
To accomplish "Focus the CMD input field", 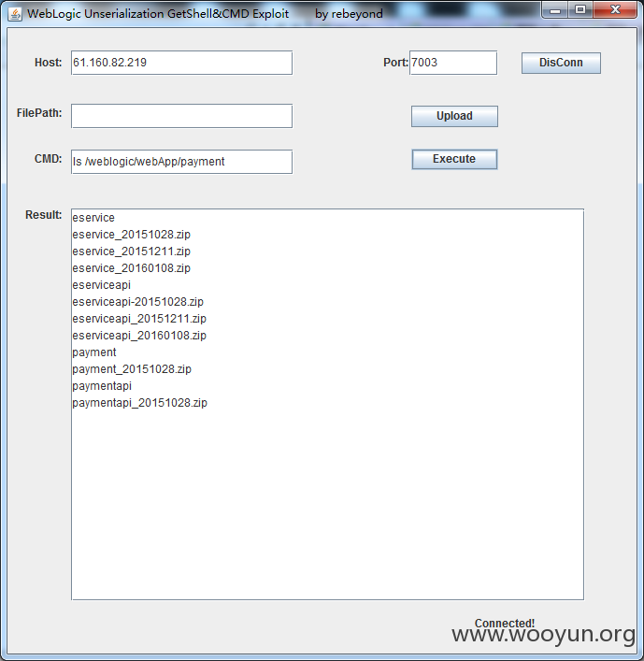I will pos(181,162).
